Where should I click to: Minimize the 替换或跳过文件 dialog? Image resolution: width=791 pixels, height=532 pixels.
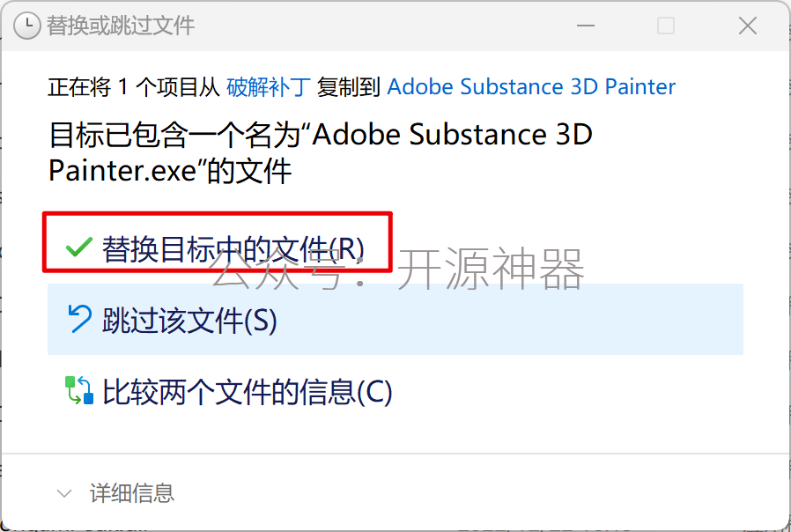coord(585,26)
